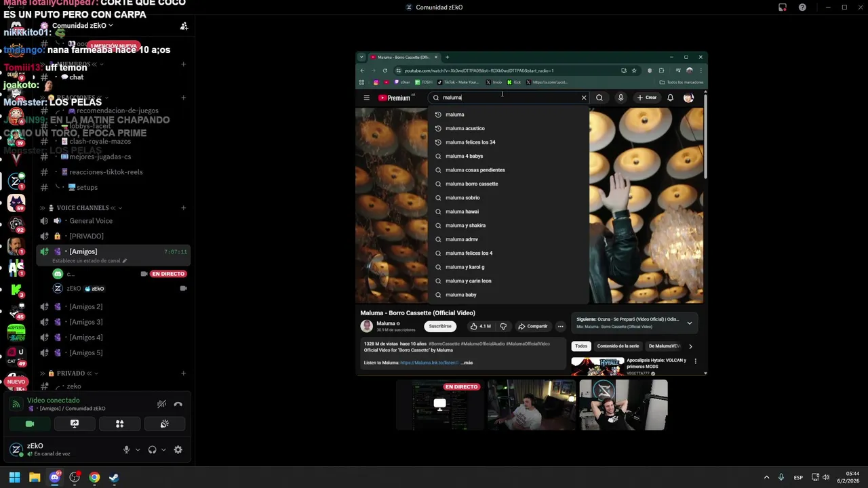Expand the Siguiente mix playlist chevron
The width and height of the screenshot is (868, 488).
coord(690,323)
